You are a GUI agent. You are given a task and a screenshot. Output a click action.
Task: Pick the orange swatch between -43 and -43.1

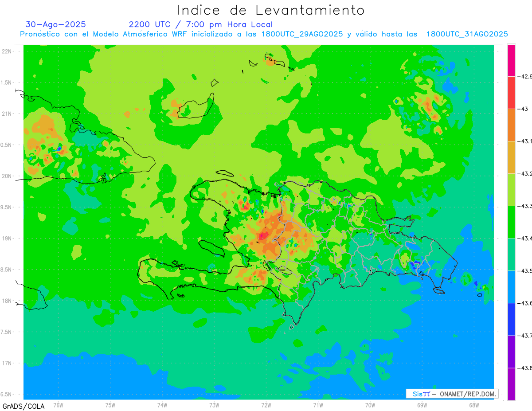coord(511,125)
